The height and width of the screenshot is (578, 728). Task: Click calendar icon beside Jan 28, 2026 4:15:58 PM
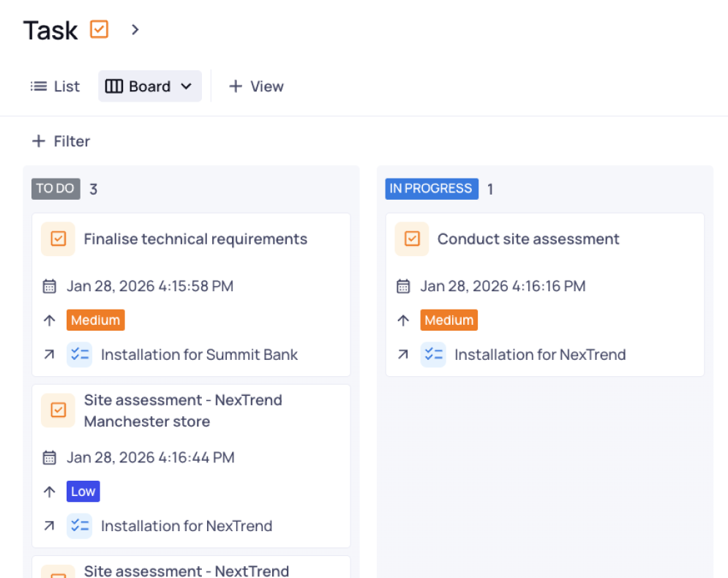tap(49, 286)
